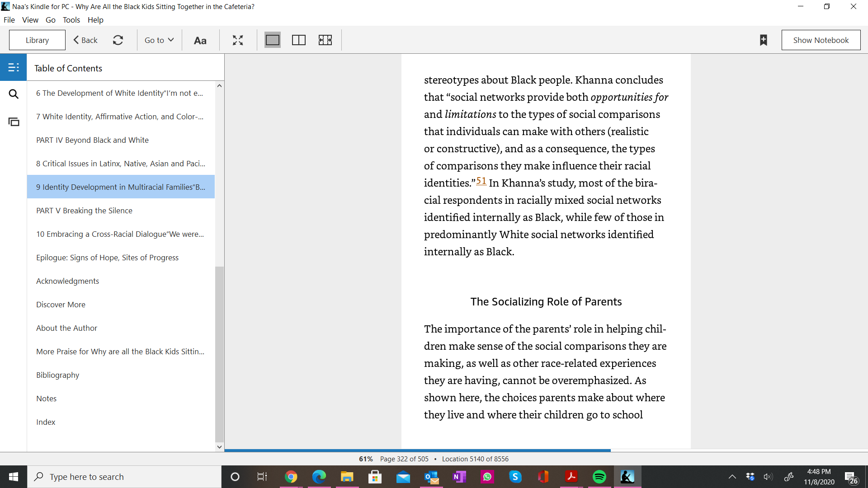Return to the Library
The image size is (868, 488).
(37, 40)
